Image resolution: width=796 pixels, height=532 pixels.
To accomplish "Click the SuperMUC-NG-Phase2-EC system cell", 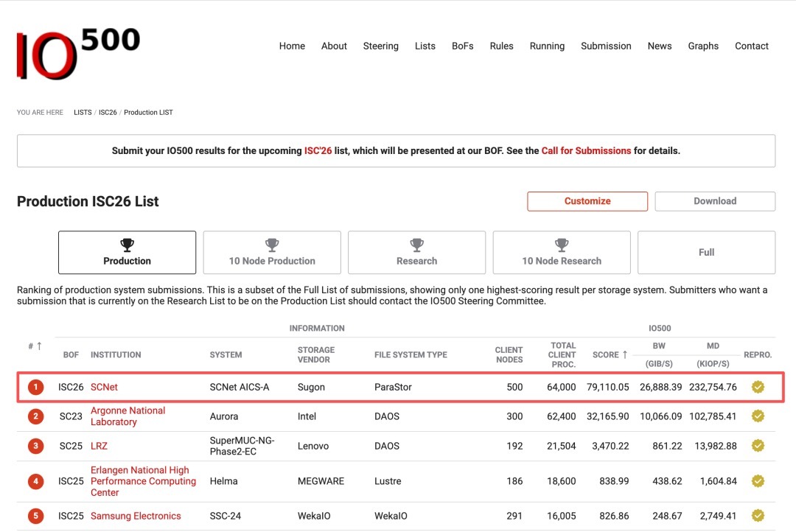I will tap(242, 446).
